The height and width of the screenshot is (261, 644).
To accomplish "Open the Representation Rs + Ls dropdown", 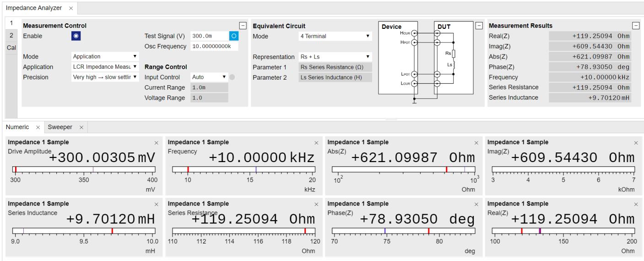I will pos(335,57).
